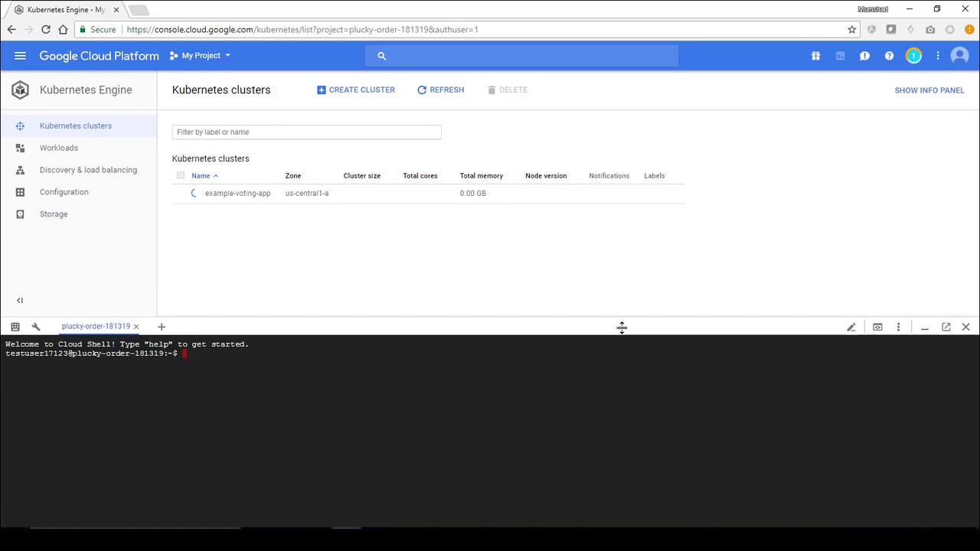Click the console search bar
This screenshot has width=980, height=551.
(521, 56)
